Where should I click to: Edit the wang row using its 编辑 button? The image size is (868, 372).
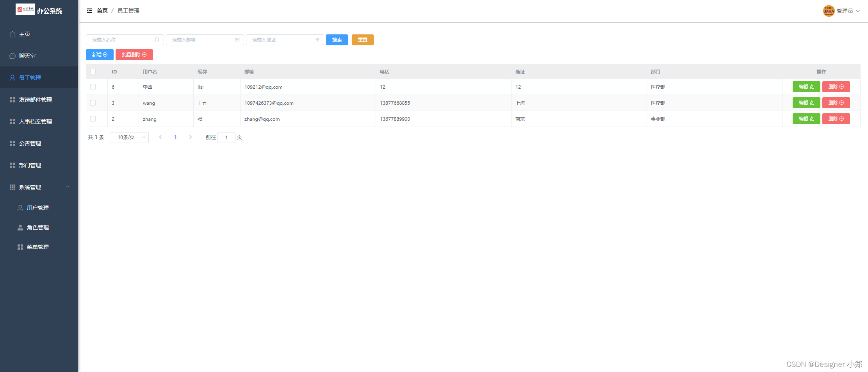(x=806, y=103)
